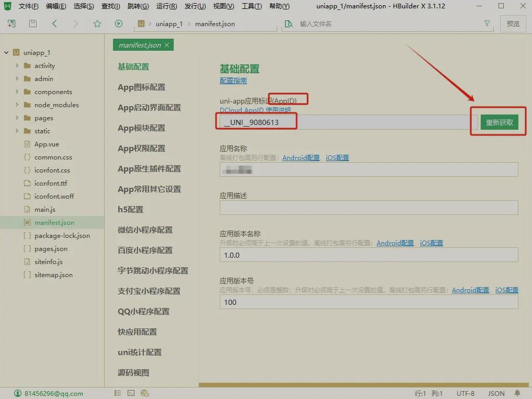Screen dimensions: 532x399
Task: Open the 文件(F) menu
Action: [x=28, y=6]
